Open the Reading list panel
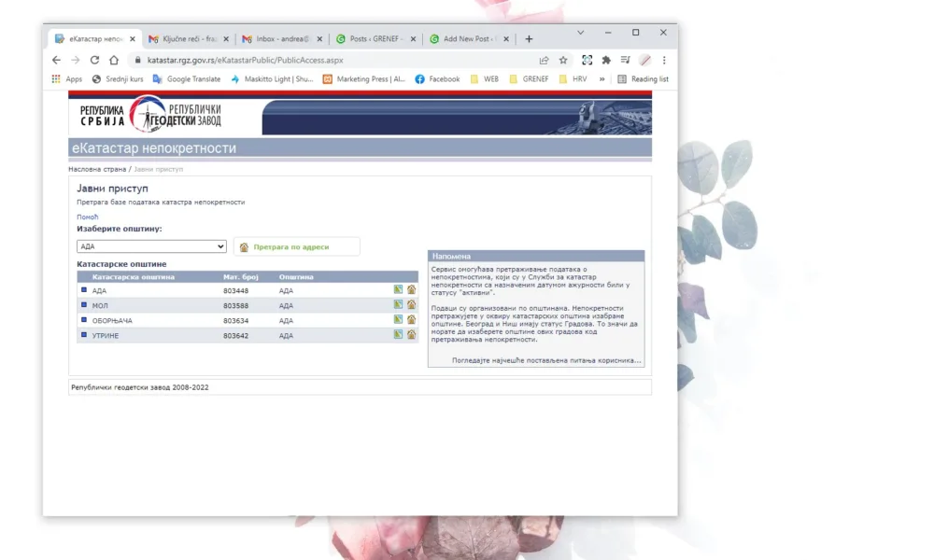The width and height of the screenshot is (934, 560). 643,79
